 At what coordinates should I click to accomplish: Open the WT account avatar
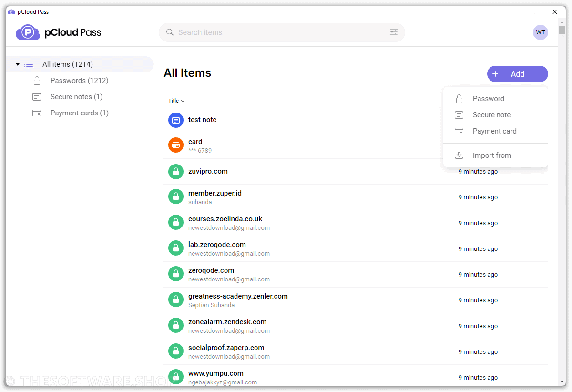coord(541,32)
